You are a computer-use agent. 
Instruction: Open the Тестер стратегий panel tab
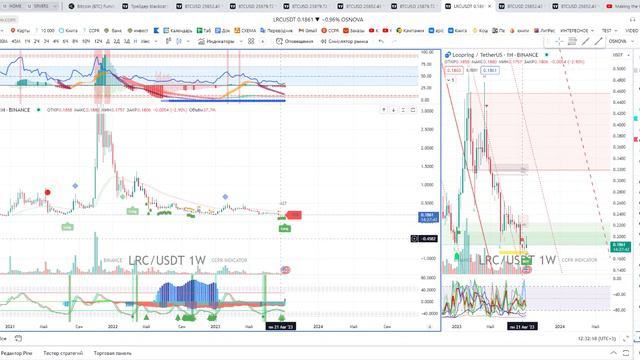tap(63, 353)
